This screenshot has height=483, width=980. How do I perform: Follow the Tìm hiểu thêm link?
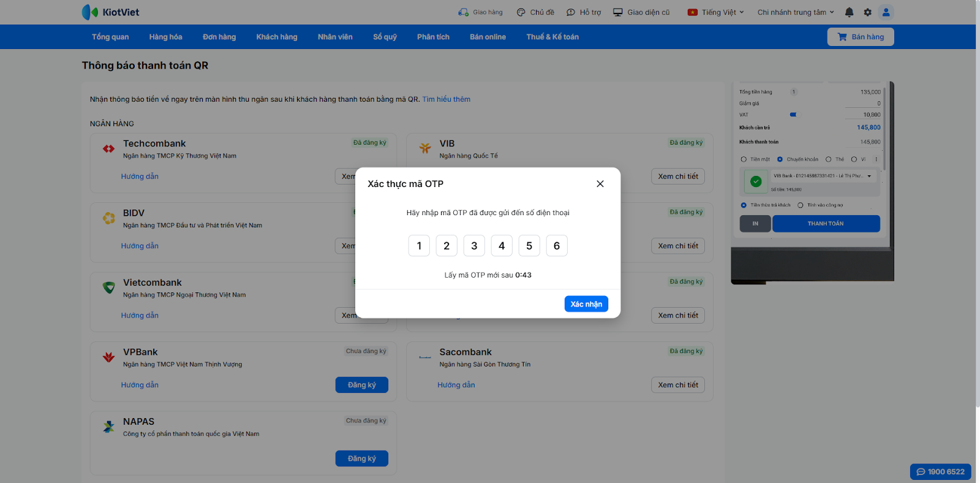pyautogui.click(x=447, y=99)
